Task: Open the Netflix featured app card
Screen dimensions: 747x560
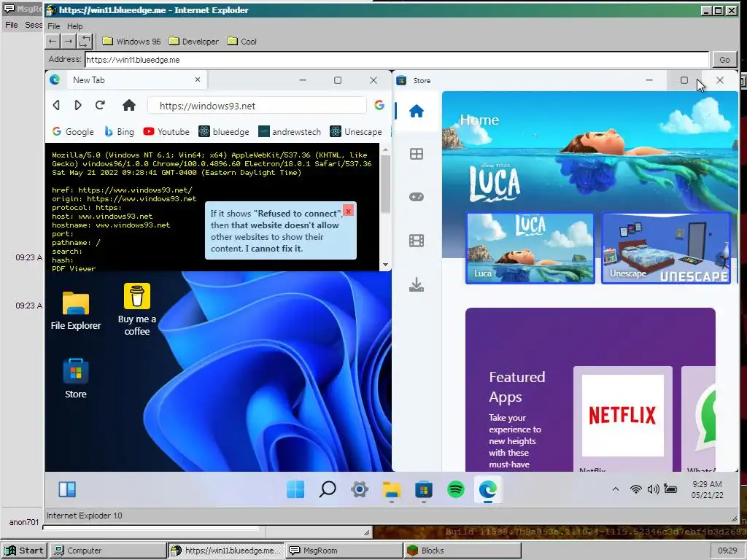Action: 623,419
